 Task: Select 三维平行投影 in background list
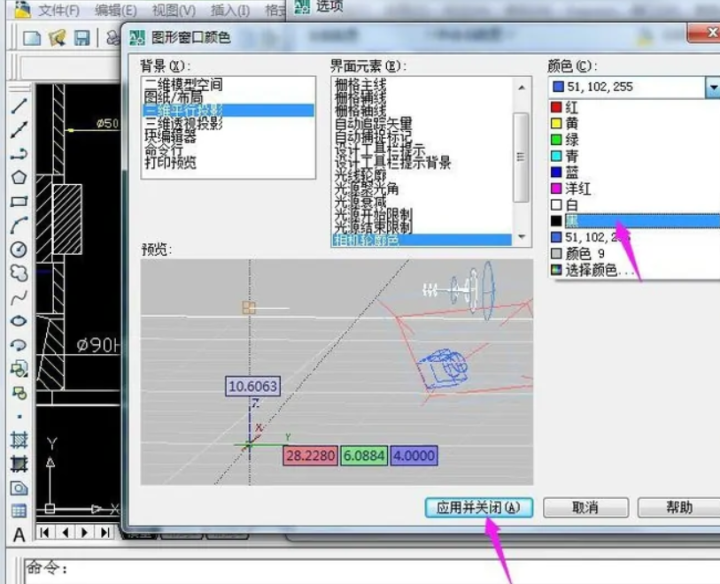pos(228,110)
